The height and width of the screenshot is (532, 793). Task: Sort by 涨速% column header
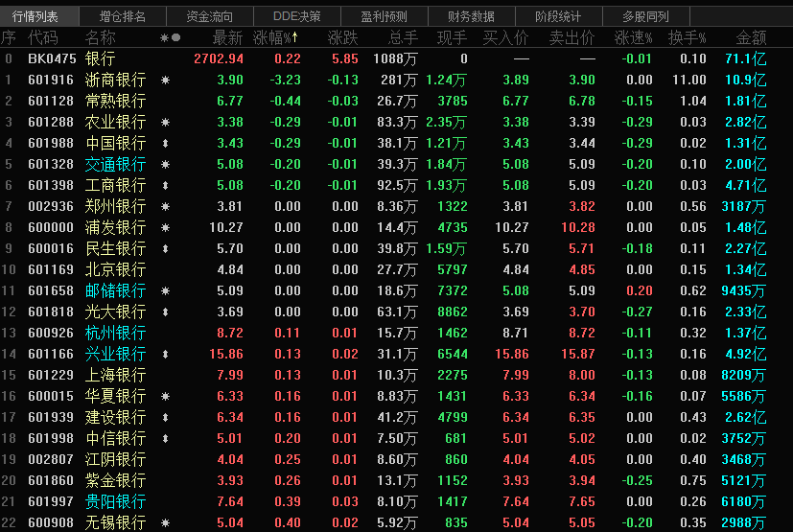pyautogui.click(x=633, y=38)
